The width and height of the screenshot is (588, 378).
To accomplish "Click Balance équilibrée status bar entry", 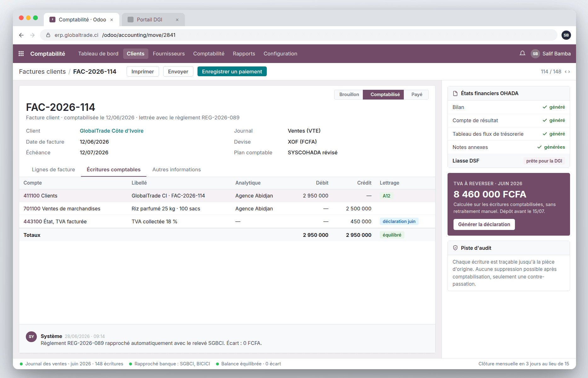I will 248,364.
